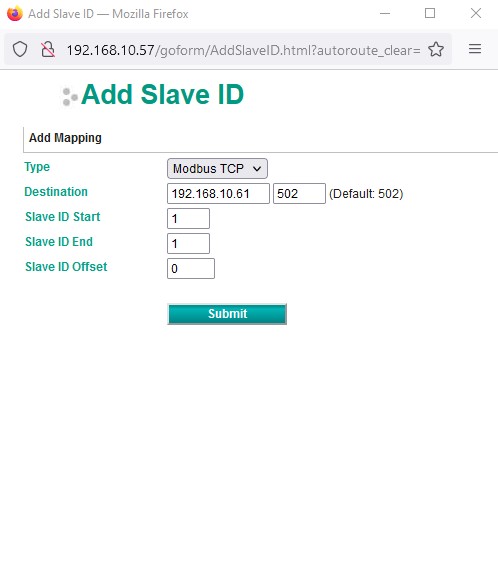Click the tracking protection shield icon
Screen dimensions: 498x570
[x=20, y=49]
